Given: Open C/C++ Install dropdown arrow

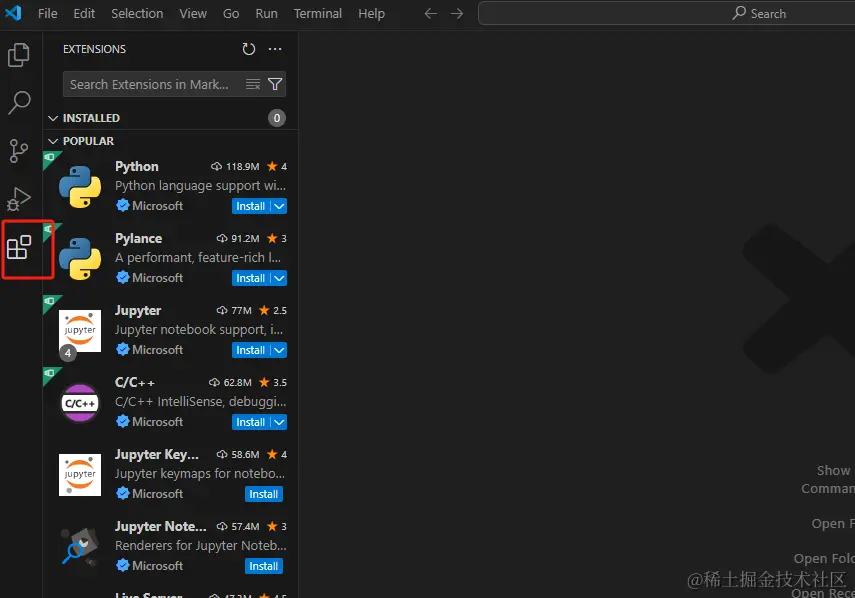Looking at the screenshot, I should click(279, 422).
